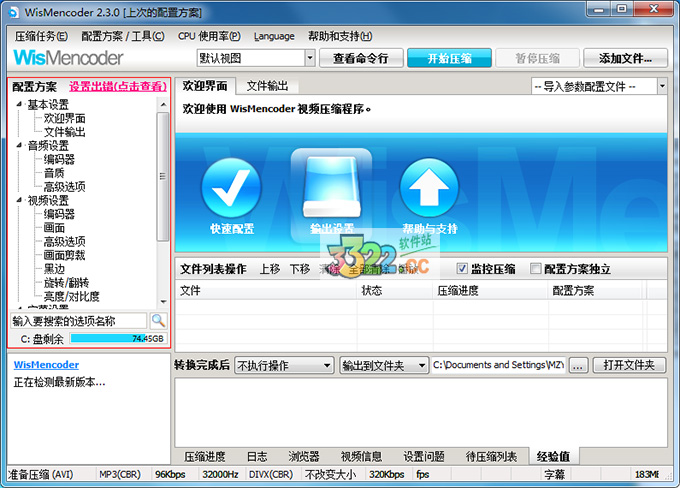Open the 压缩任务(E) menu
The image size is (680, 488).
coord(41,36)
